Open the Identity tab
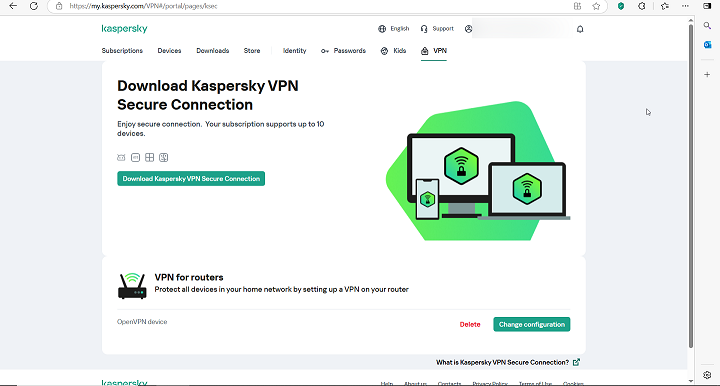The width and height of the screenshot is (720, 386). pyautogui.click(x=294, y=50)
